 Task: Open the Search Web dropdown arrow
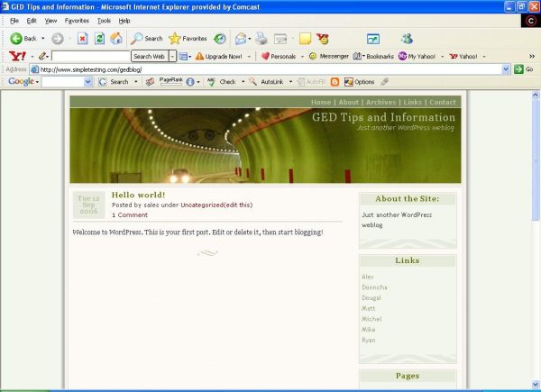click(172, 56)
